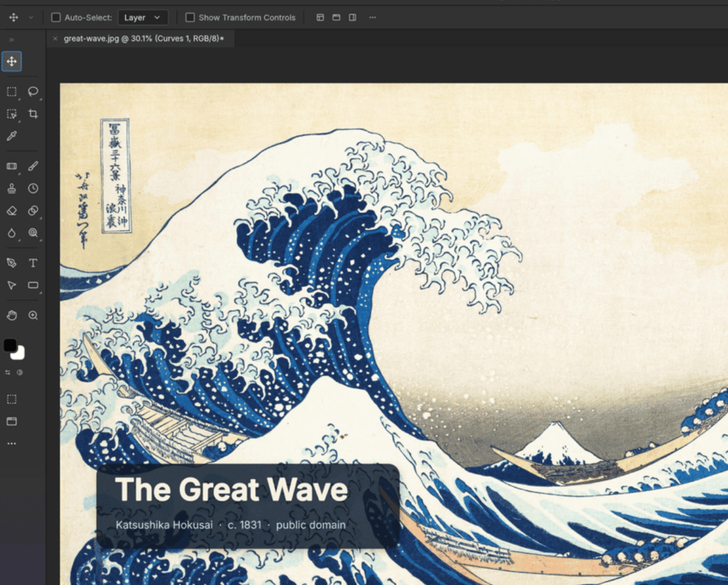Switch to the great-wave.jpg document tab

click(x=143, y=38)
